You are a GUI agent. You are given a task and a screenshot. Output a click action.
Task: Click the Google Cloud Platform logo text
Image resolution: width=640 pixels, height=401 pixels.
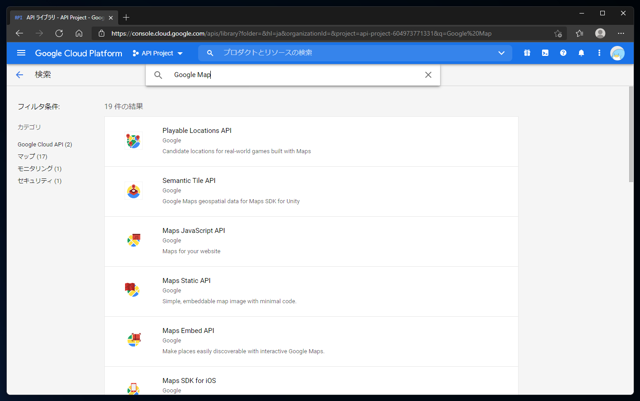pyautogui.click(x=78, y=53)
